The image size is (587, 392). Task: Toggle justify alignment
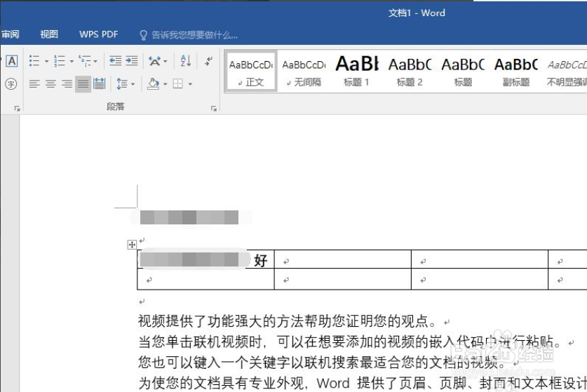(83, 84)
